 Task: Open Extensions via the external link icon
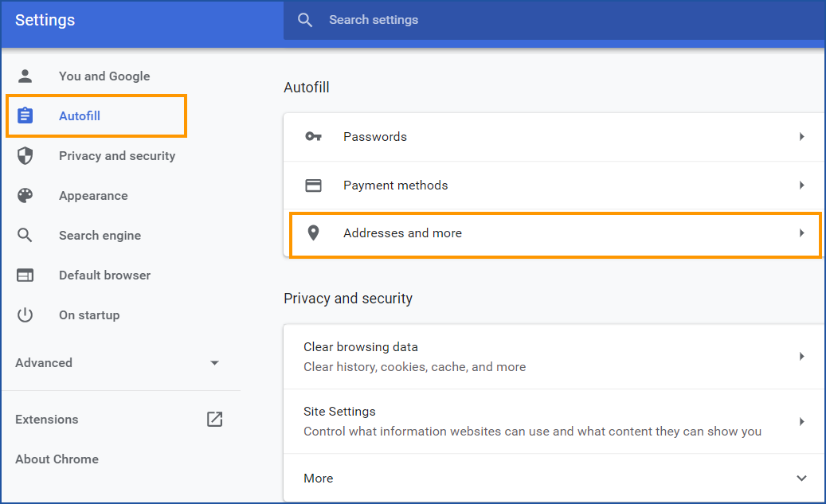pyautogui.click(x=214, y=419)
